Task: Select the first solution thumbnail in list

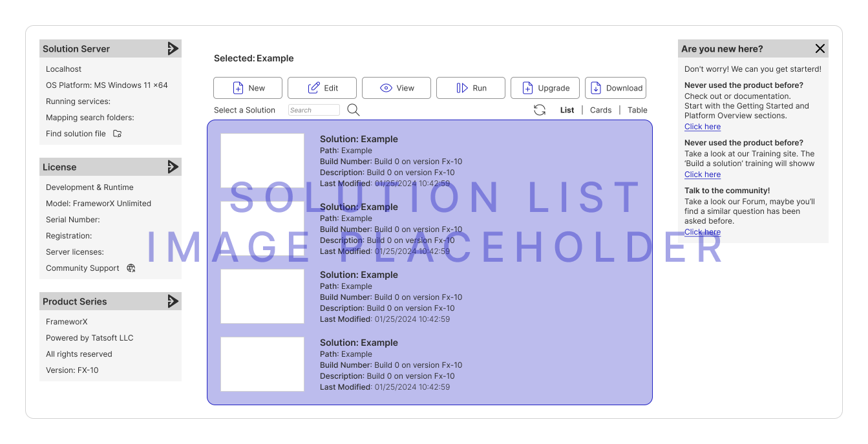Action: pos(262,160)
